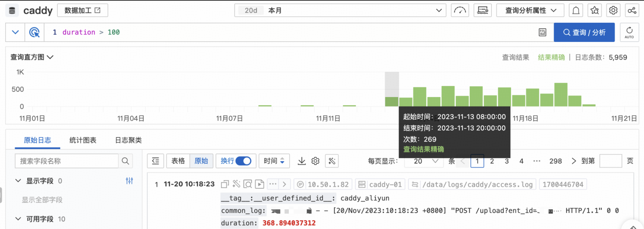Image resolution: width=644 pixels, height=229 pixels.
Task: Click the SQL editor icon in query bar
Action: coord(542,32)
